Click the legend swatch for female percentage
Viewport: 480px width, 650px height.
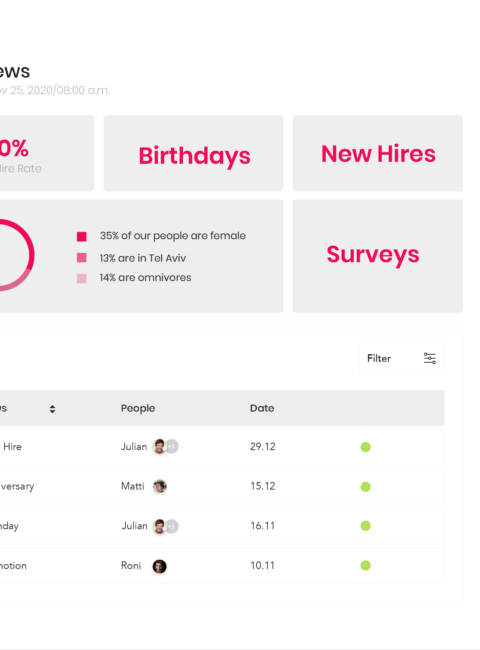point(82,236)
